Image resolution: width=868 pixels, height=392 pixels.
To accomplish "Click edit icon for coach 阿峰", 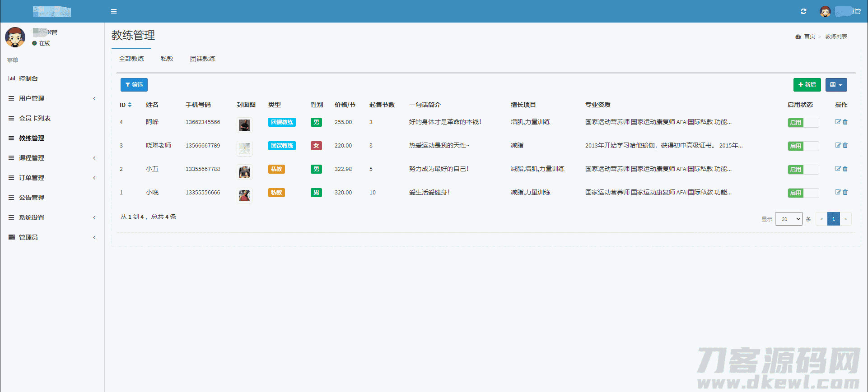I will (838, 122).
